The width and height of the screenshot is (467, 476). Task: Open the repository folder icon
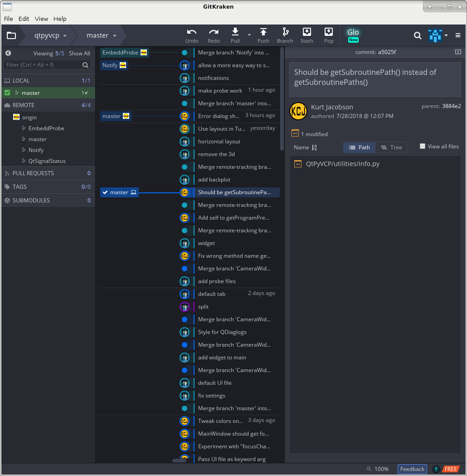(x=11, y=35)
